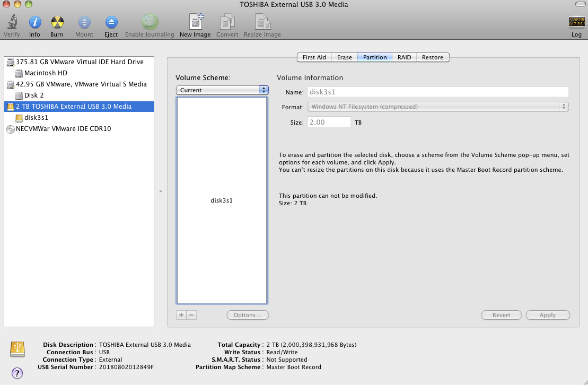588x385 pixels.
Task: Create a New Image from toolbar
Action: [x=196, y=22]
